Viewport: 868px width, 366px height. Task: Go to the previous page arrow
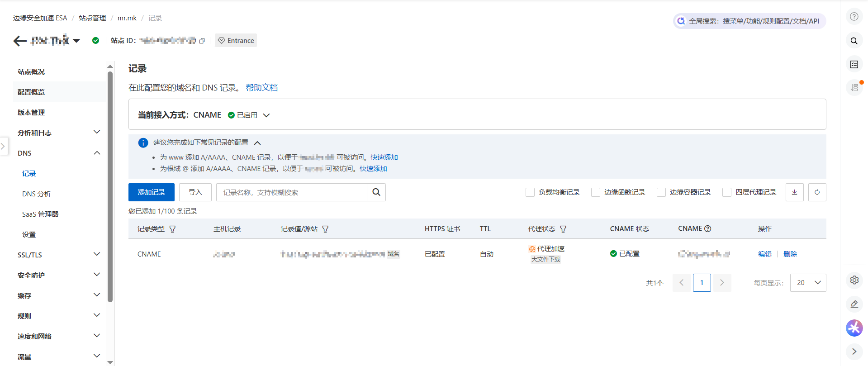click(x=682, y=283)
